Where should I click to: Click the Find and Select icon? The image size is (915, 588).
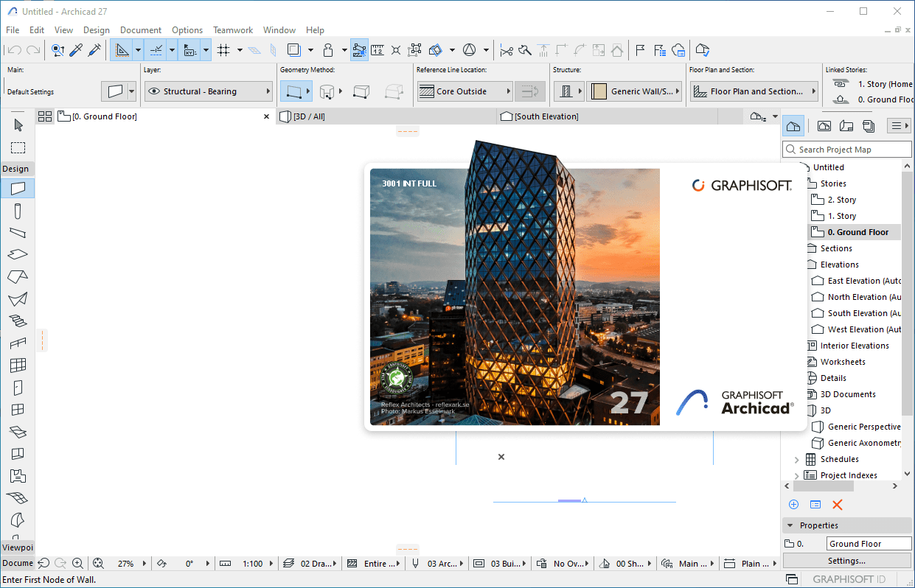[x=58, y=50]
